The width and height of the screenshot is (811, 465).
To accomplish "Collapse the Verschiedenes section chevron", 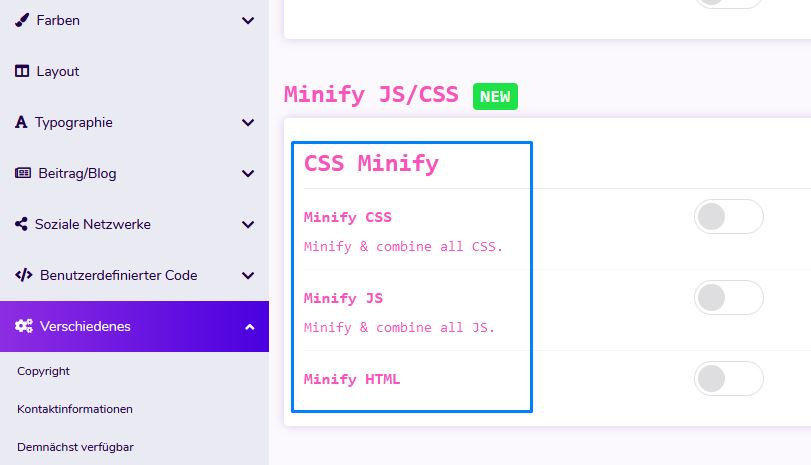I will [x=249, y=327].
